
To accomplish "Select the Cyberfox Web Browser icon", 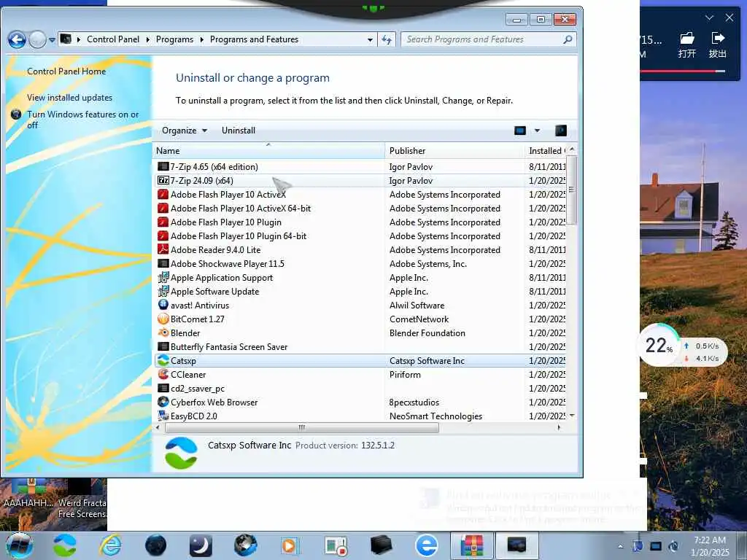I will [x=163, y=402].
